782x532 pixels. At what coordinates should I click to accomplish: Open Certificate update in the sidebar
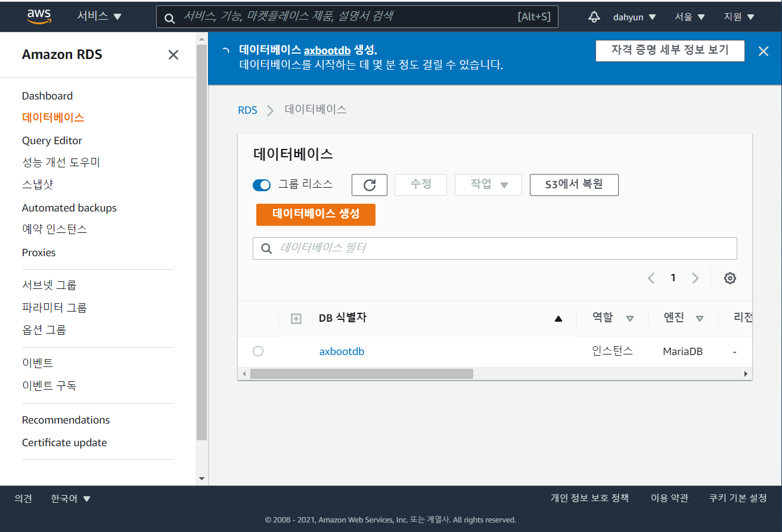64,443
